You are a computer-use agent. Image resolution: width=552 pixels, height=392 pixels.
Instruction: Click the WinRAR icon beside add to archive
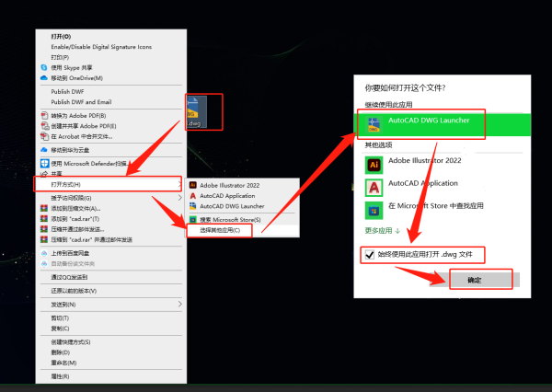44,208
